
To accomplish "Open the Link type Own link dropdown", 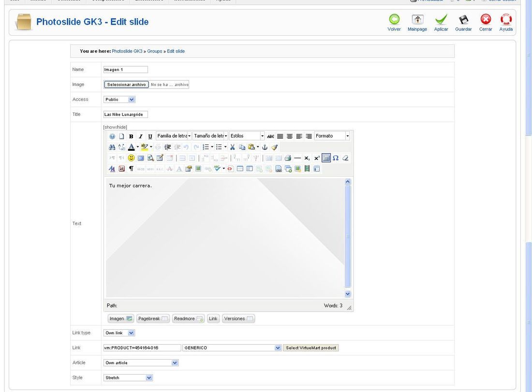I will [119, 333].
